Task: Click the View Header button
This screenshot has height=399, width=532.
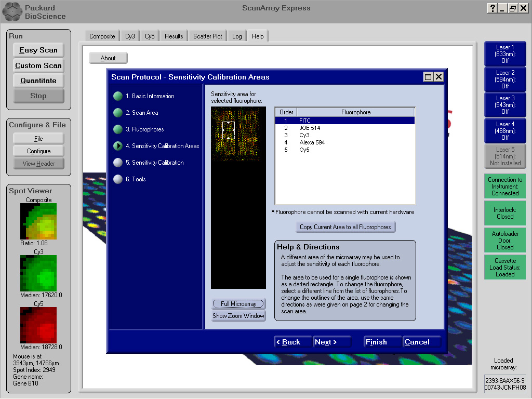Action: (38, 164)
